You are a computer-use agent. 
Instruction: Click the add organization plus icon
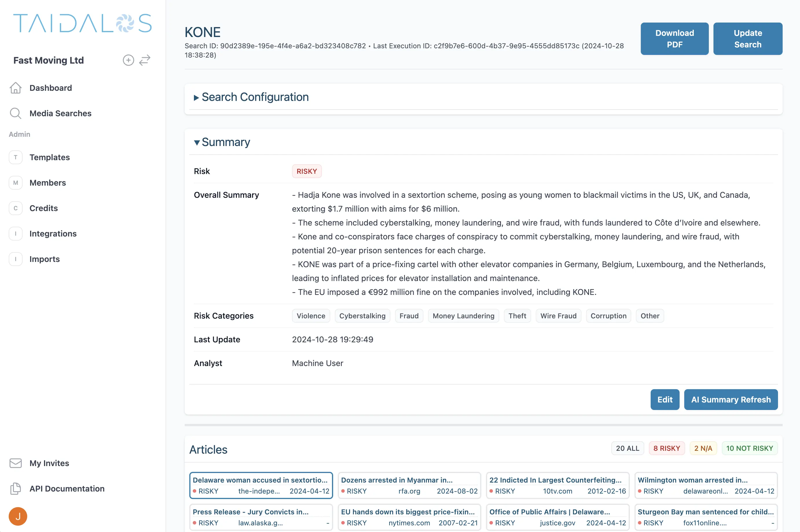pos(128,60)
